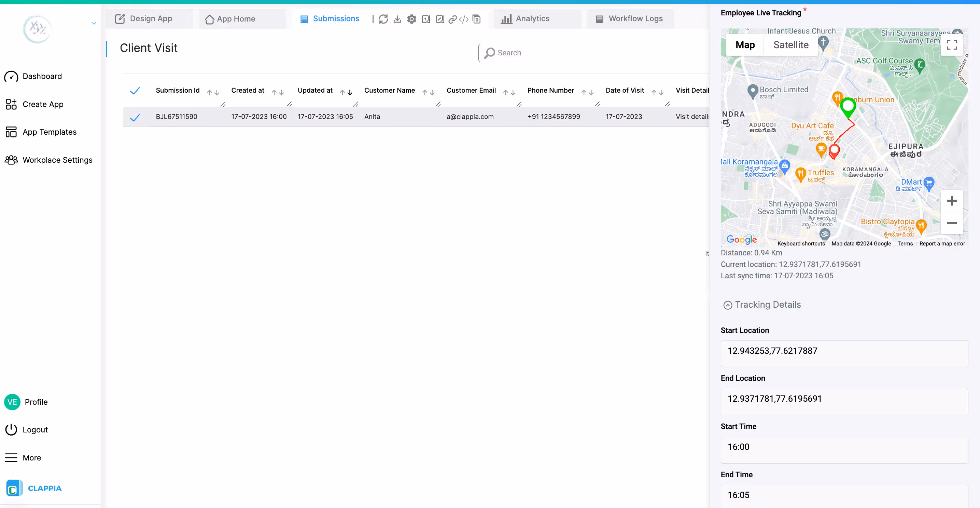Open the Clappia logo at bottom left
This screenshot has height=508, width=980.
pos(14,488)
